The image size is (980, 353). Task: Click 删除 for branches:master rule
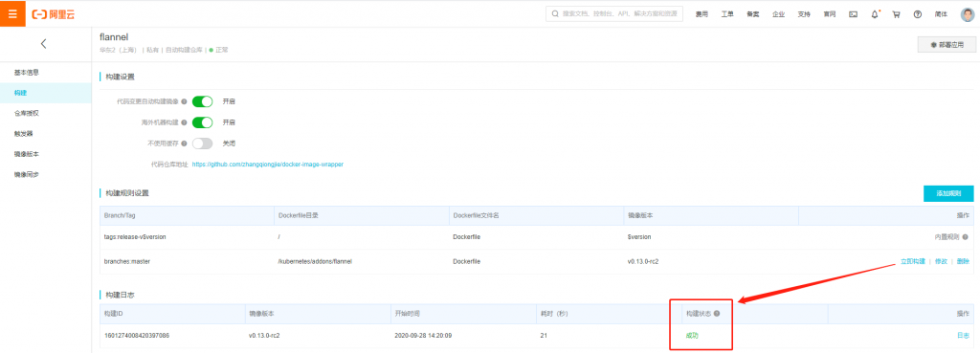click(x=963, y=261)
